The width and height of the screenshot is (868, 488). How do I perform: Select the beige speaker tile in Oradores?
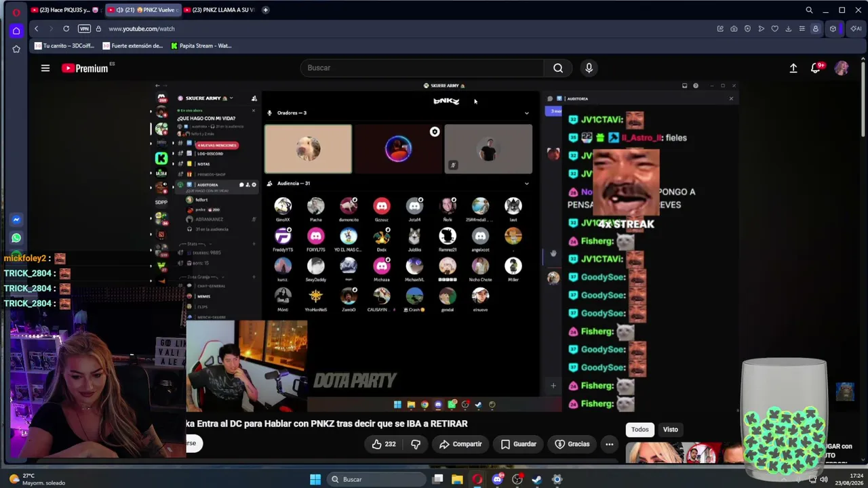pyautogui.click(x=309, y=148)
